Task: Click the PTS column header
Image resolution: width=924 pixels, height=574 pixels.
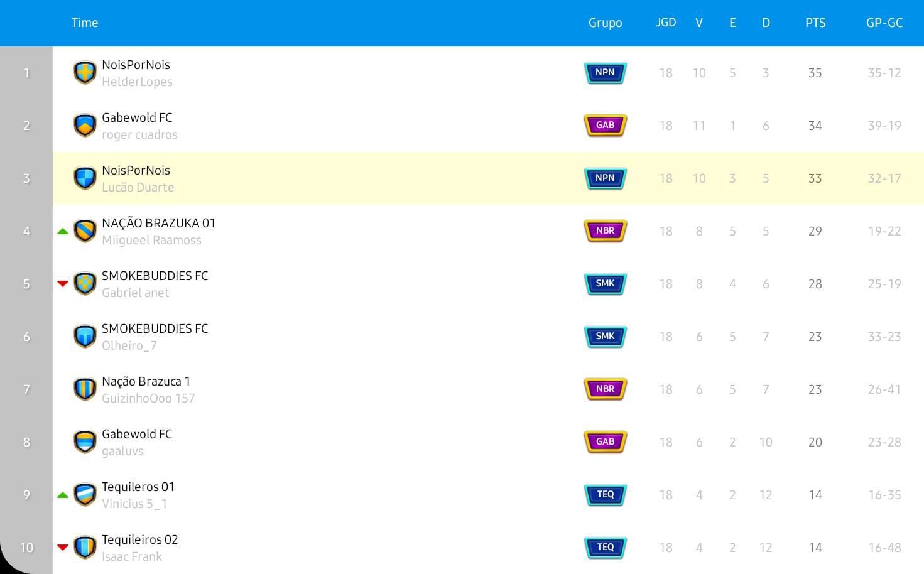Action: (815, 23)
